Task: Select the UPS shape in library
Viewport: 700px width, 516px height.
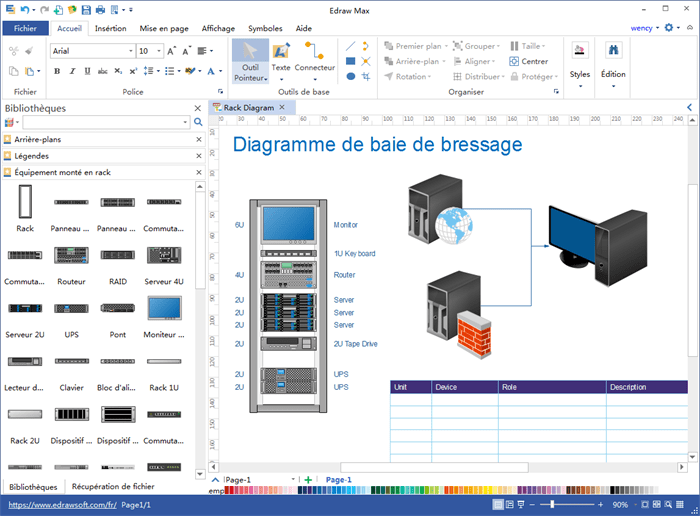Action: click(x=71, y=308)
